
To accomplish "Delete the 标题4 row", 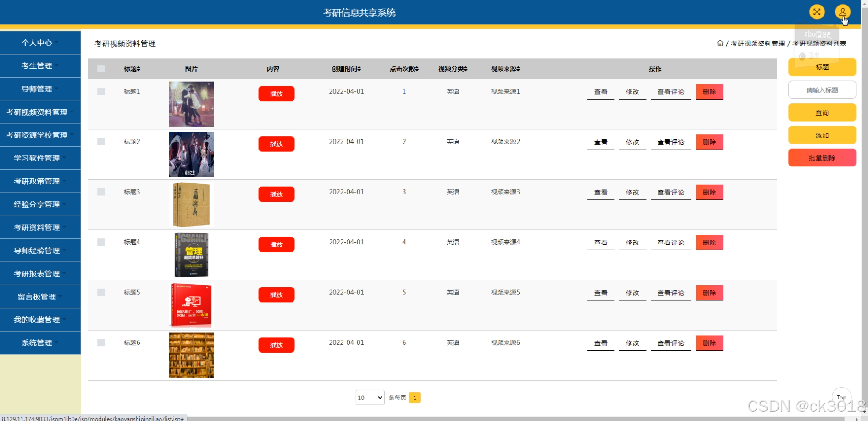I will [709, 243].
